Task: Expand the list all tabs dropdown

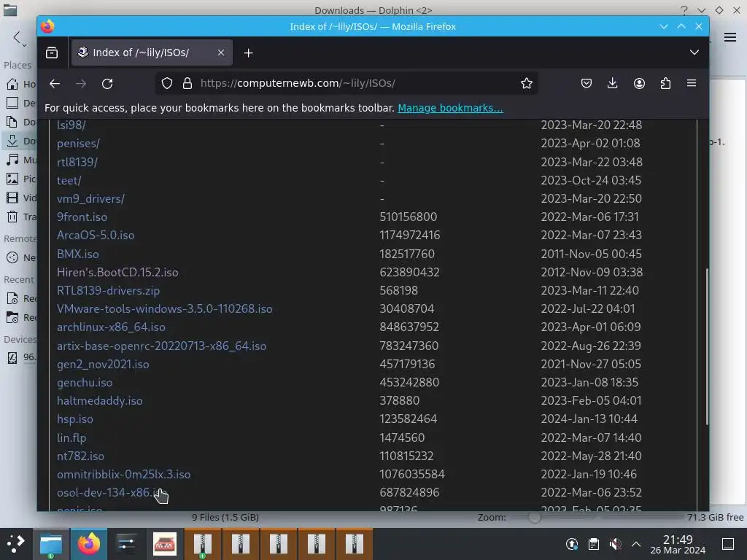Action: (694, 52)
